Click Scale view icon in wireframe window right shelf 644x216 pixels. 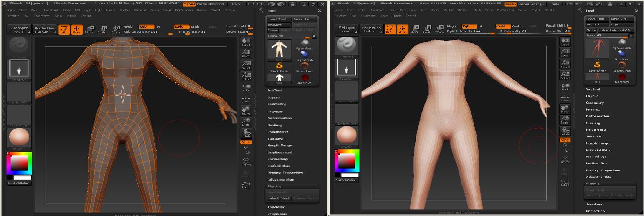[x=246, y=122]
